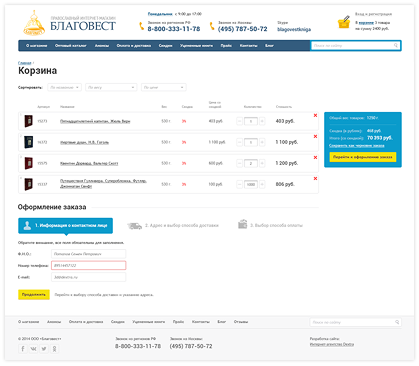Focus the footer site search field
The image size is (419, 366).
click(x=352, y=322)
